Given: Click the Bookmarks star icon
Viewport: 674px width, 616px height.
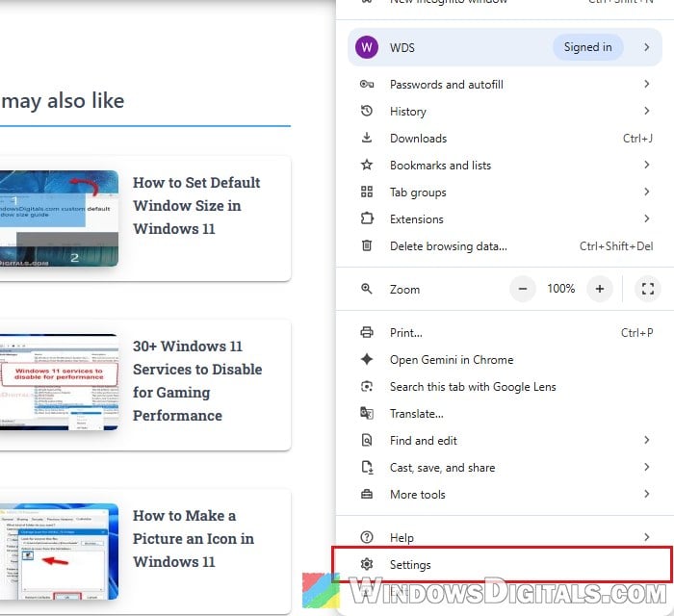Looking at the screenshot, I should [367, 165].
